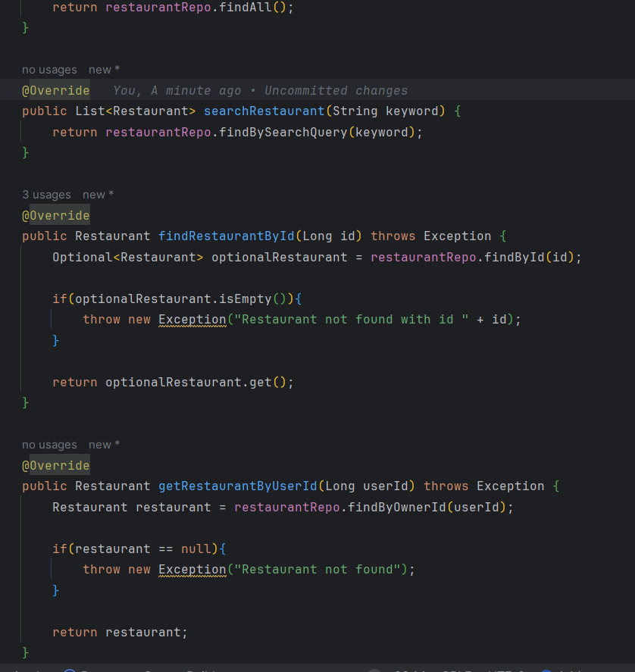
Task: Click the @Override annotation above findRestaurantById
Action: pyautogui.click(x=56, y=216)
